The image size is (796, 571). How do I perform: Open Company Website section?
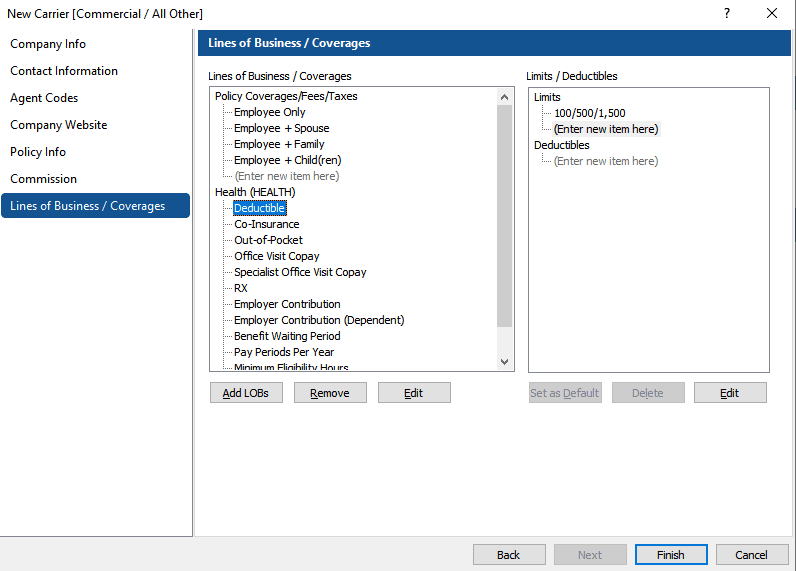pyautogui.click(x=59, y=125)
